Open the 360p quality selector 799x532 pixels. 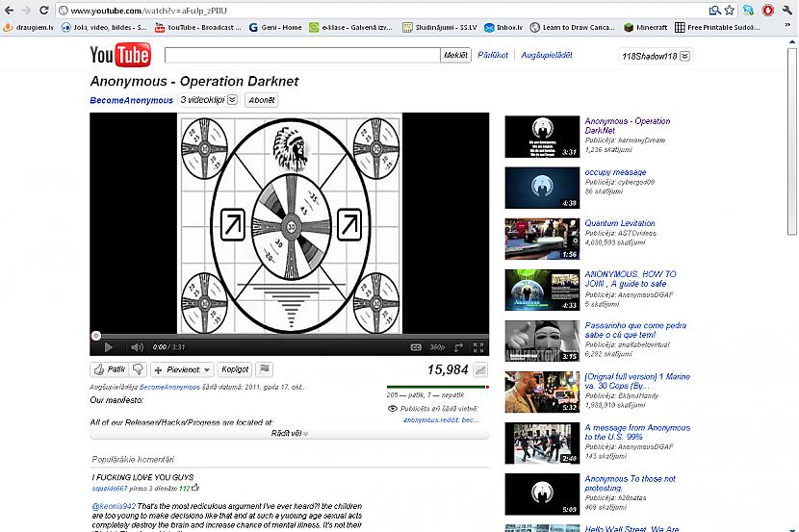coord(437,347)
